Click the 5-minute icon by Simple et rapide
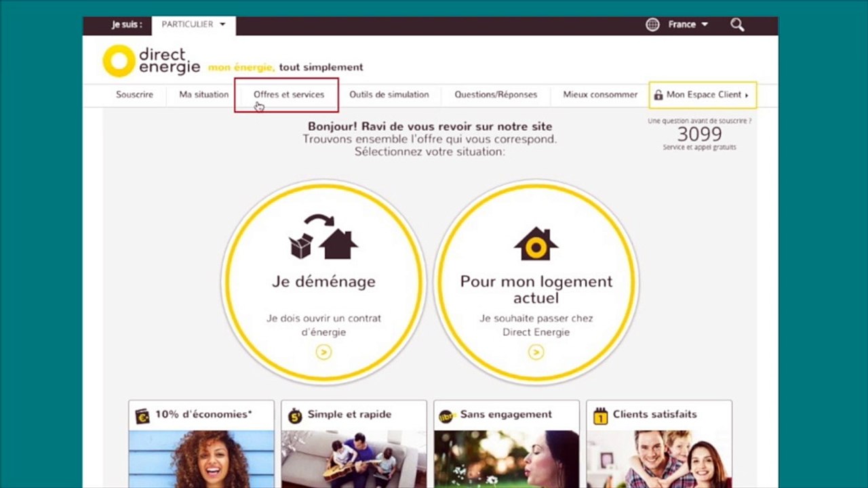Image resolution: width=868 pixels, height=488 pixels. (295, 415)
